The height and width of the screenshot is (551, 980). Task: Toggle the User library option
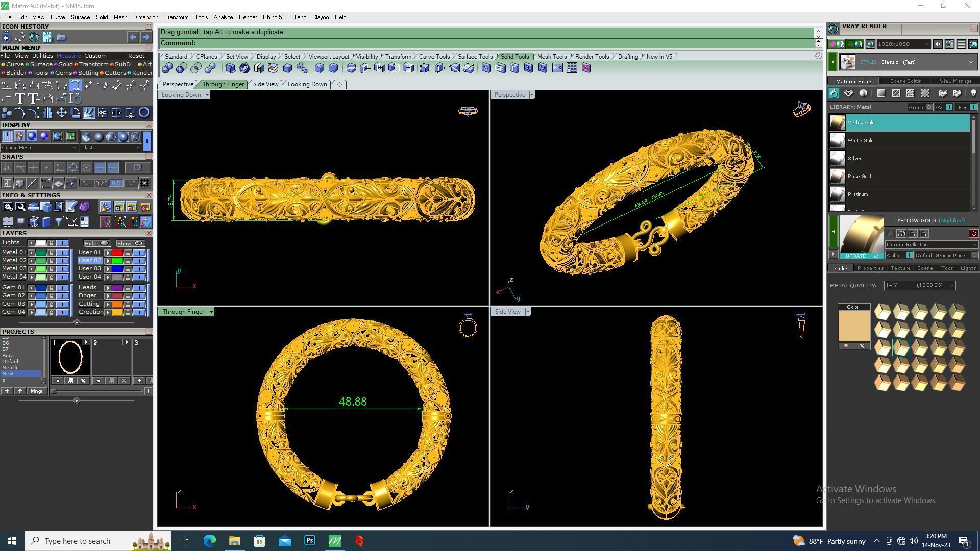point(966,107)
